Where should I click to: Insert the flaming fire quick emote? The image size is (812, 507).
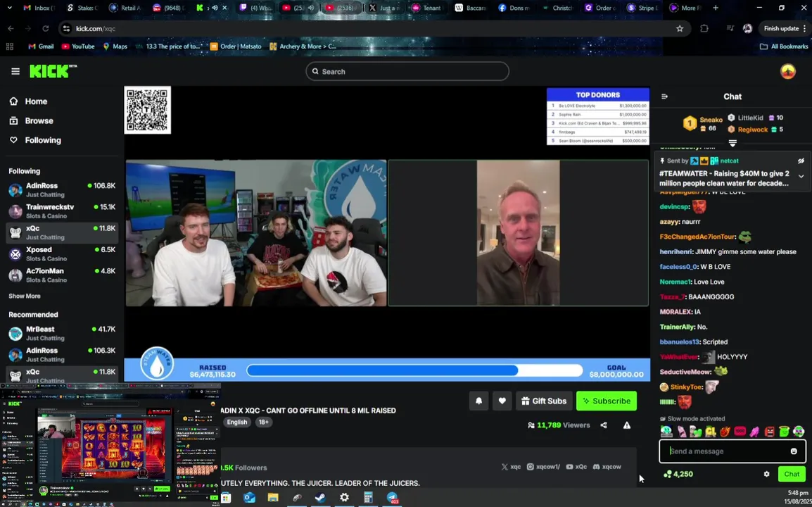pos(725,432)
